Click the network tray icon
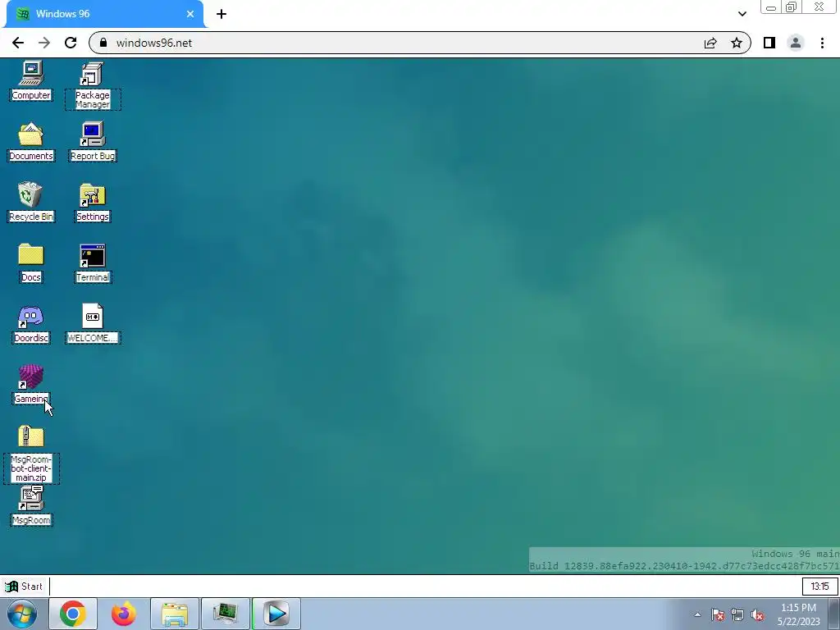Viewport: 840px width, 630px height. [x=737, y=614]
